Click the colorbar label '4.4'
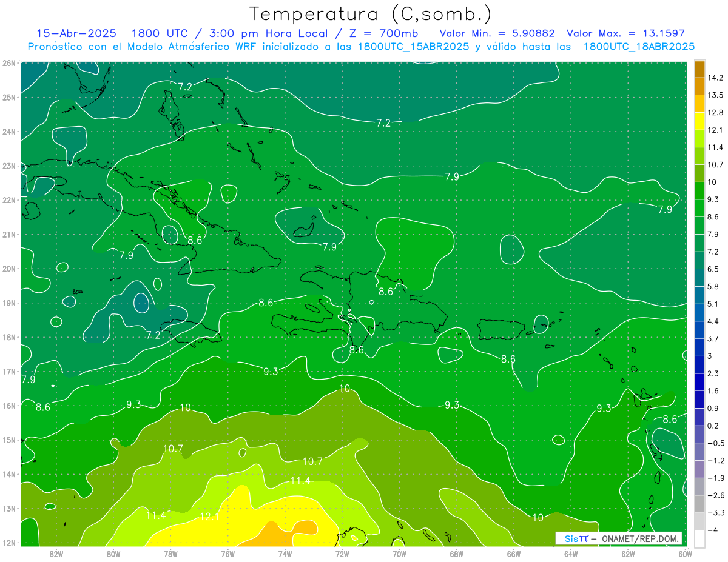This screenshot has height=562, width=728. pos(713,321)
